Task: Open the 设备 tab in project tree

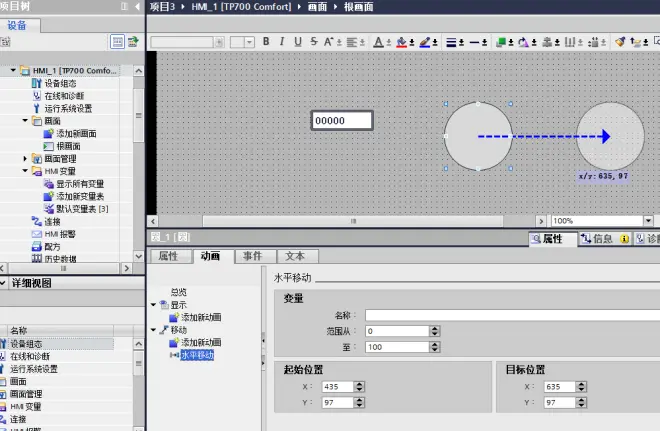Action: click(x=17, y=25)
